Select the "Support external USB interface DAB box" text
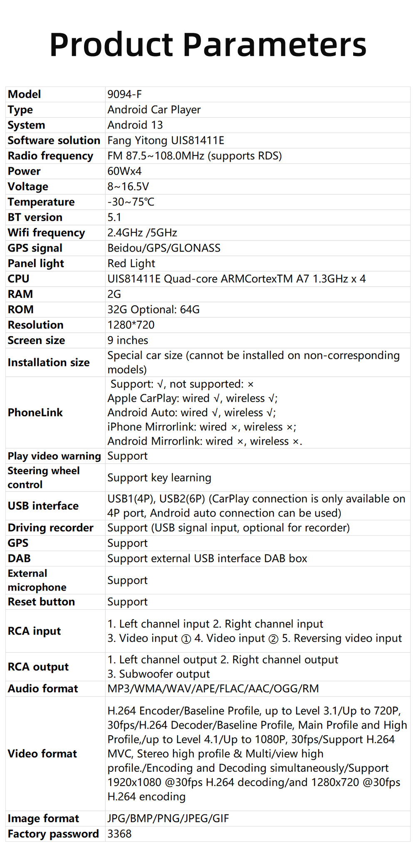 click(x=207, y=559)
